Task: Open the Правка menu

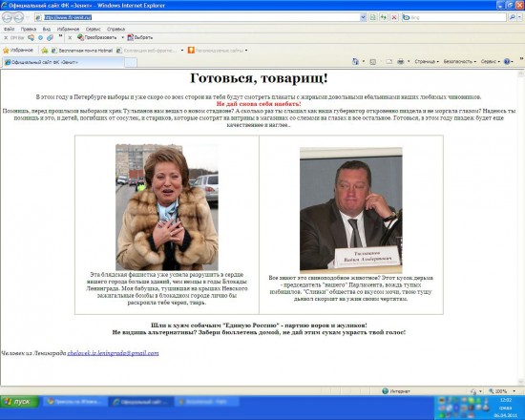Action: click(x=28, y=30)
